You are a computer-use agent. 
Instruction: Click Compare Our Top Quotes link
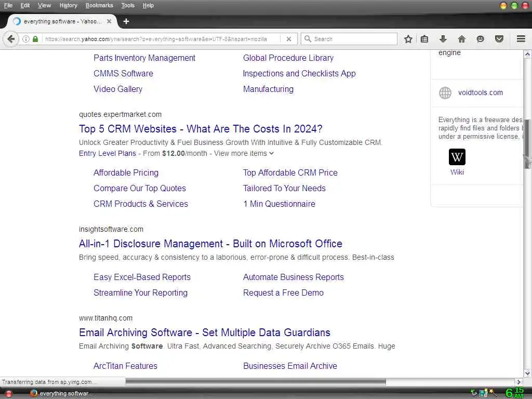coord(139,188)
